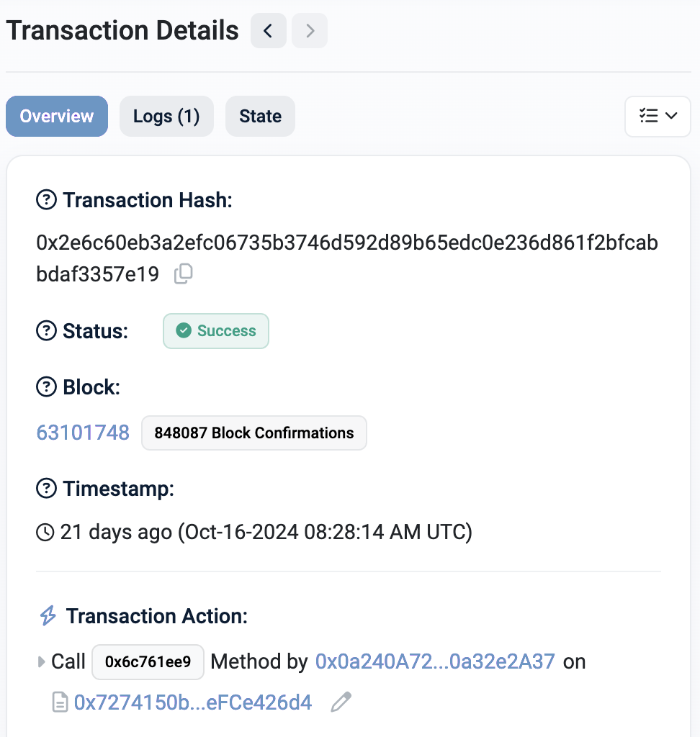Click the Block help icon
Screen dimensions: 700x737
click(x=47, y=386)
